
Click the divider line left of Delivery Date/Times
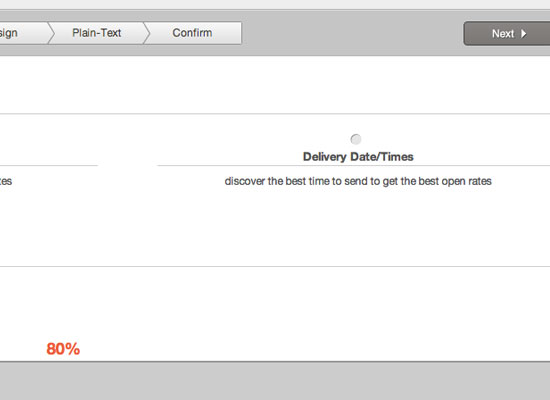click(x=49, y=165)
